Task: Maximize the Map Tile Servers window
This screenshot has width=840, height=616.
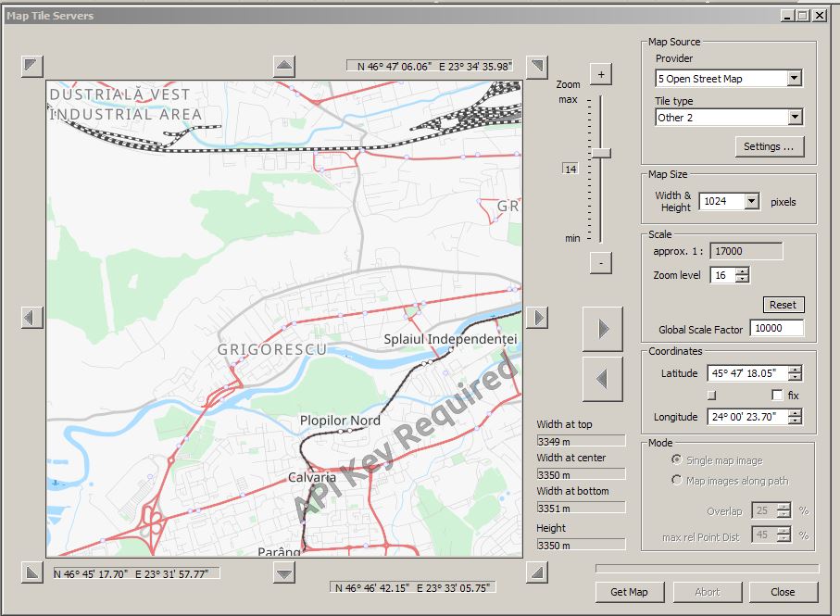Action: (x=803, y=16)
